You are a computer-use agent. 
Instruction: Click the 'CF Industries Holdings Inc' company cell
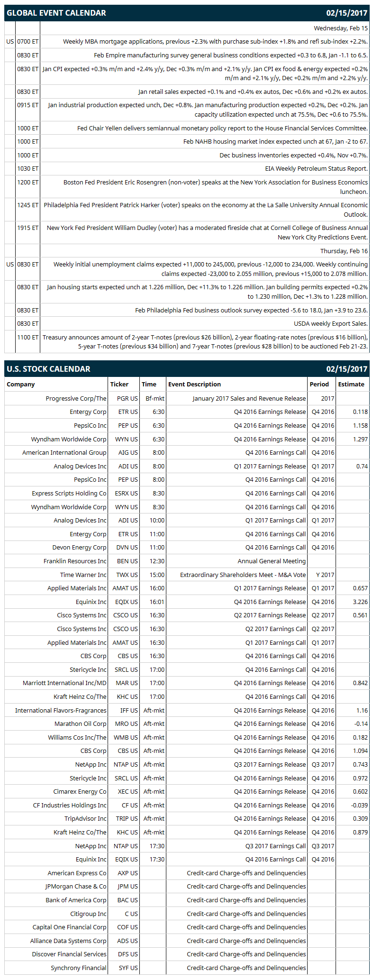point(70,805)
